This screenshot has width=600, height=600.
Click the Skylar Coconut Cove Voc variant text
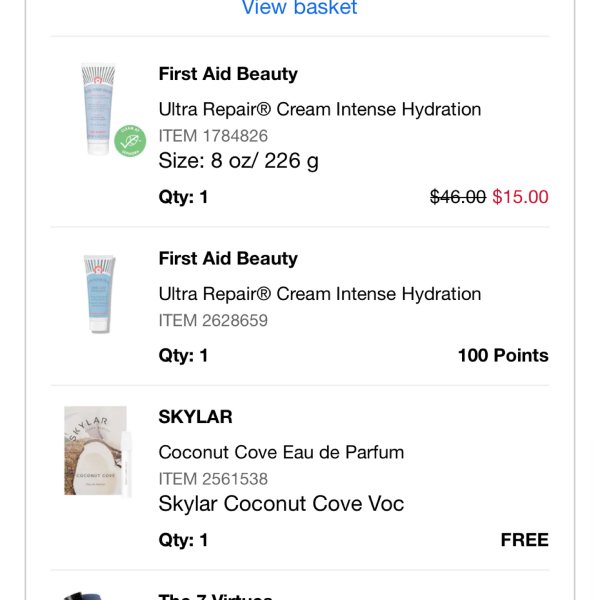[281, 504]
